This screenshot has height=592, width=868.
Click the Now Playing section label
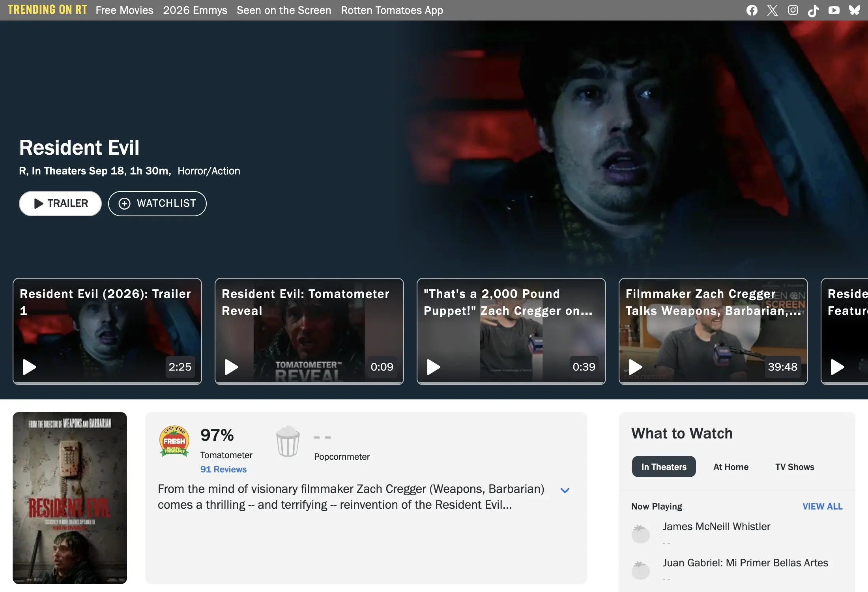tap(657, 506)
